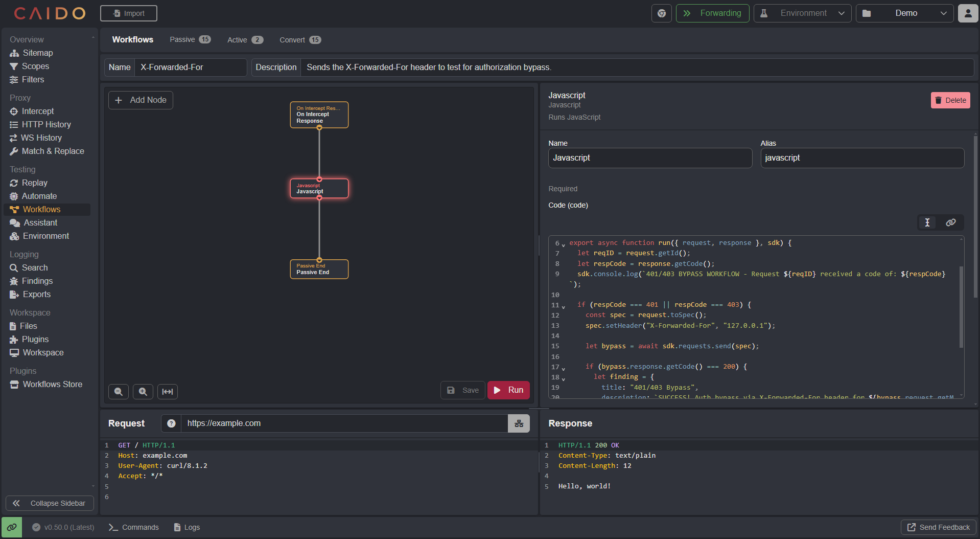Collapse the code fold at line 11
Screen dimensions: 980x539
(x=563, y=305)
